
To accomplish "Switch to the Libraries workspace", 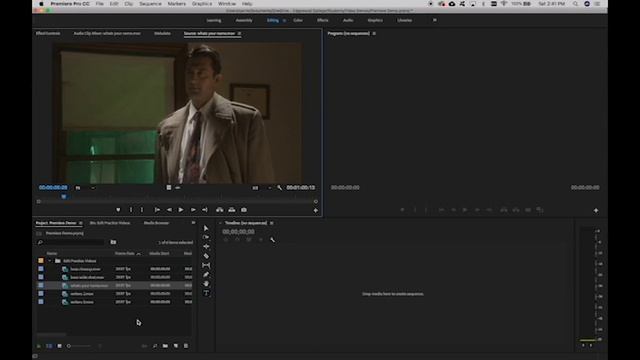I will point(404,20).
